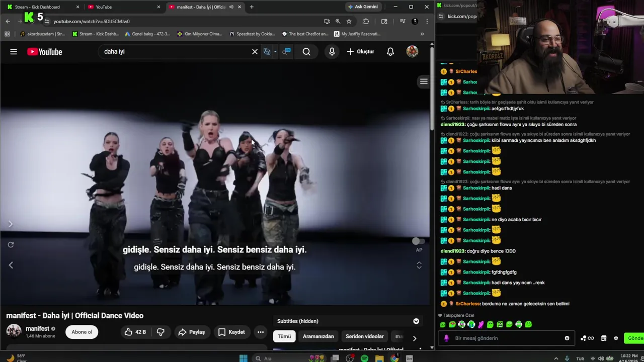The width and height of the screenshot is (644, 362).
Task: Open the emoji picker in chat input
Action: 567,338
